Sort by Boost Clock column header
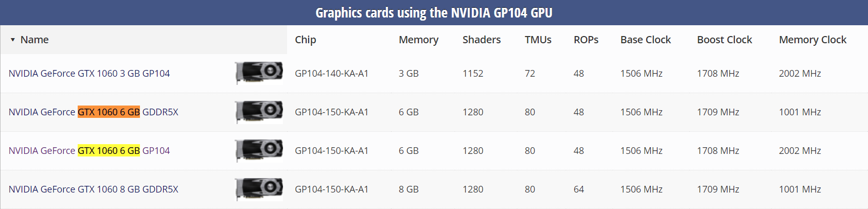868x209 pixels. [724, 40]
